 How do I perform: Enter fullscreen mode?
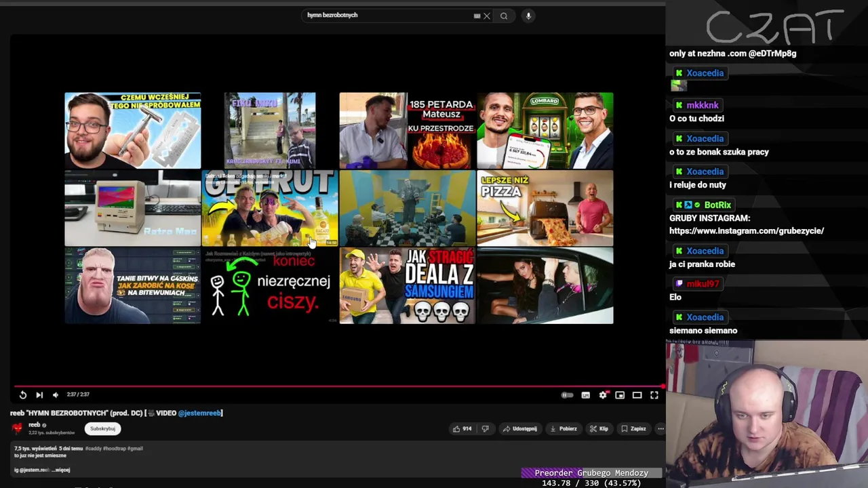[654, 395]
